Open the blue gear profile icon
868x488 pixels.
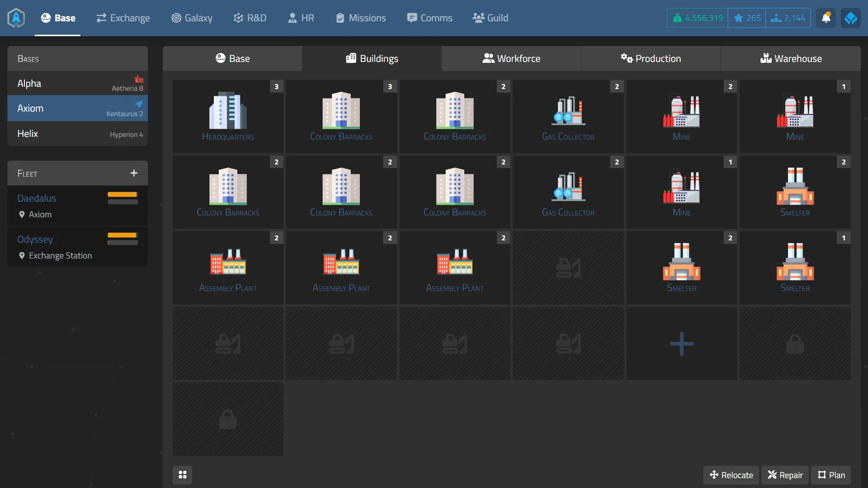pyautogui.click(x=851, y=18)
